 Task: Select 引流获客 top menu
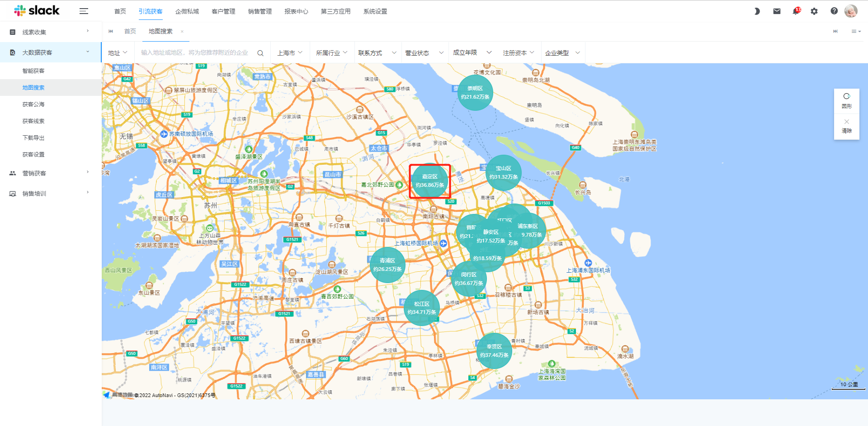click(151, 11)
